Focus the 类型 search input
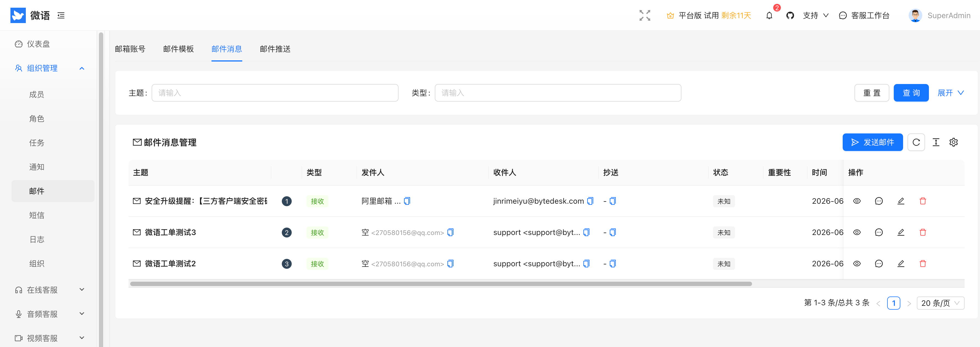 558,93
